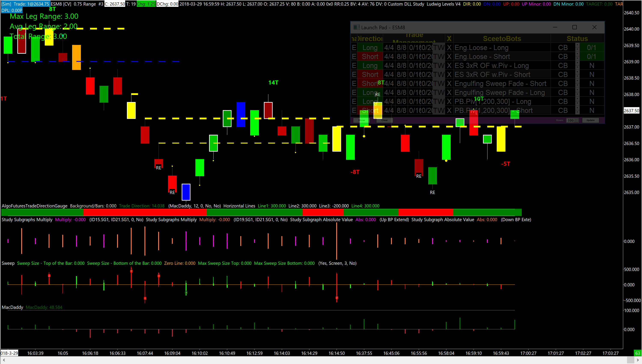
Task: Click the scroll-right arrow at chart bottom
Action: coord(638,360)
